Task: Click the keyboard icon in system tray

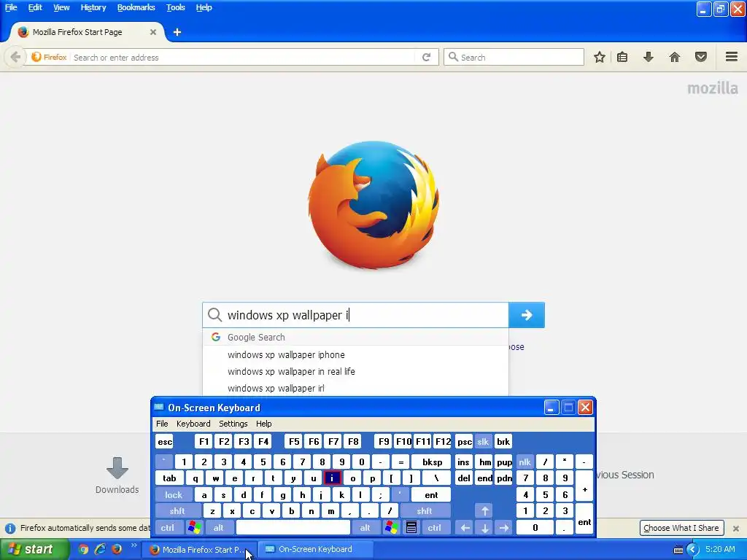Action: tap(678, 550)
